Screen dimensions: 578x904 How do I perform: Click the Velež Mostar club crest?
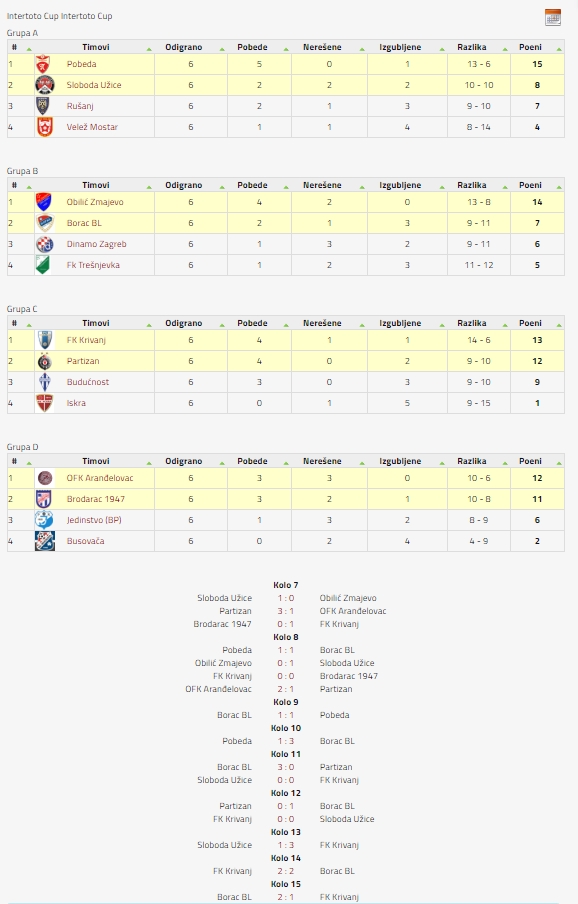(44, 127)
